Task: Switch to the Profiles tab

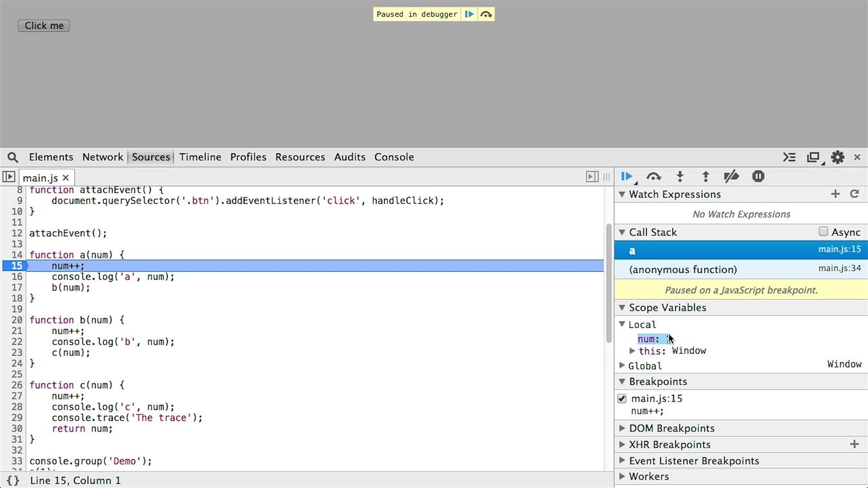Action: pos(248,157)
